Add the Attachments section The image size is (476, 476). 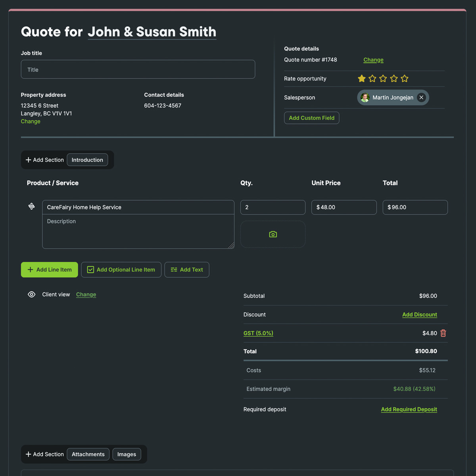click(x=88, y=454)
